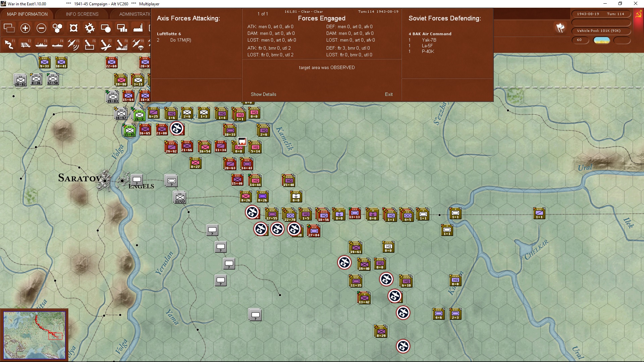Viewport: 644px width, 362px height.
Task: Open preferences with the gear icon
Action: coord(90,28)
